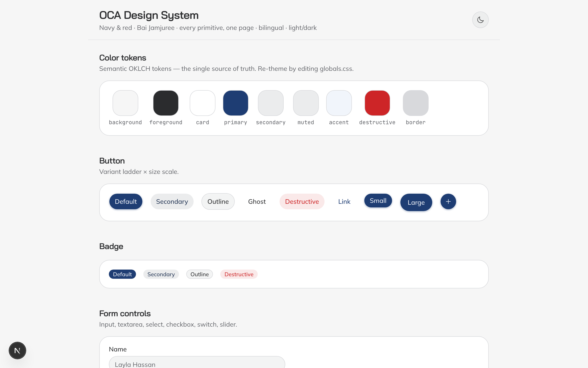Click the Outline badge
Viewport: 588px width, 368px height.
coord(199,274)
